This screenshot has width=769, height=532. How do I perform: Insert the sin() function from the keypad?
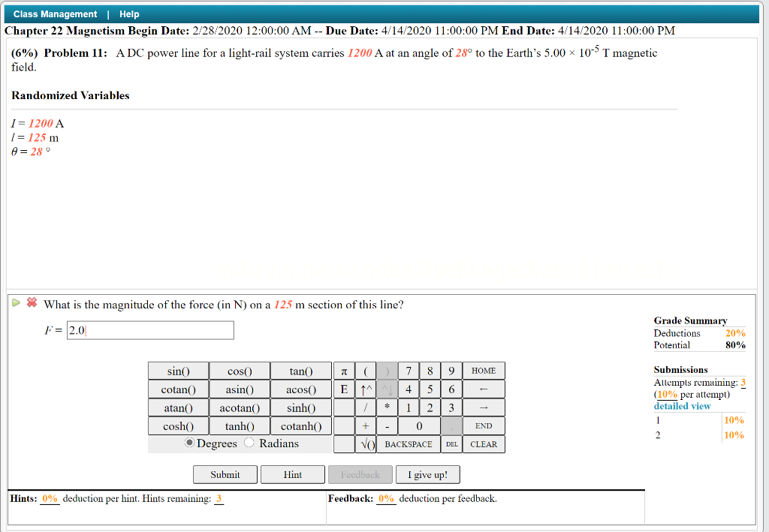177,370
